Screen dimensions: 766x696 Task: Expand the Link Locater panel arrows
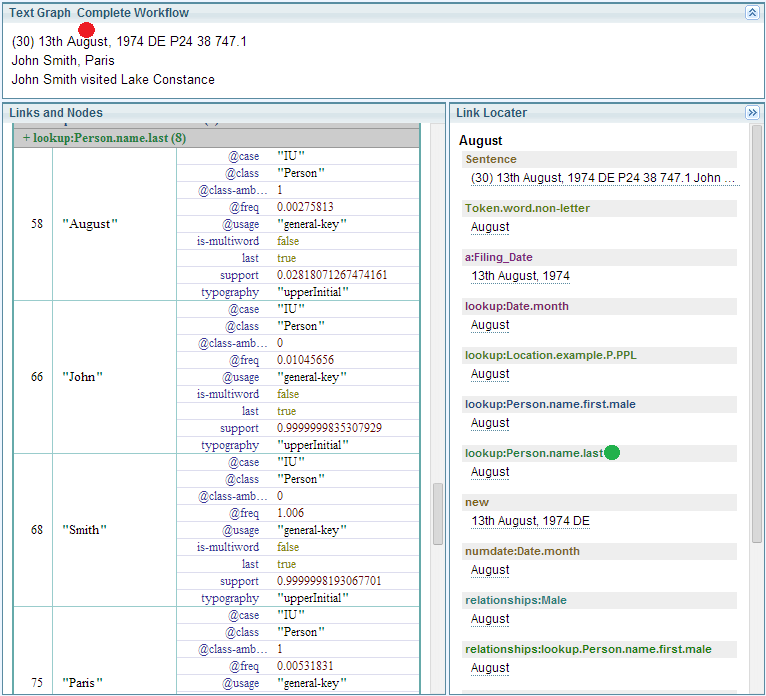[x=752, y=113]
